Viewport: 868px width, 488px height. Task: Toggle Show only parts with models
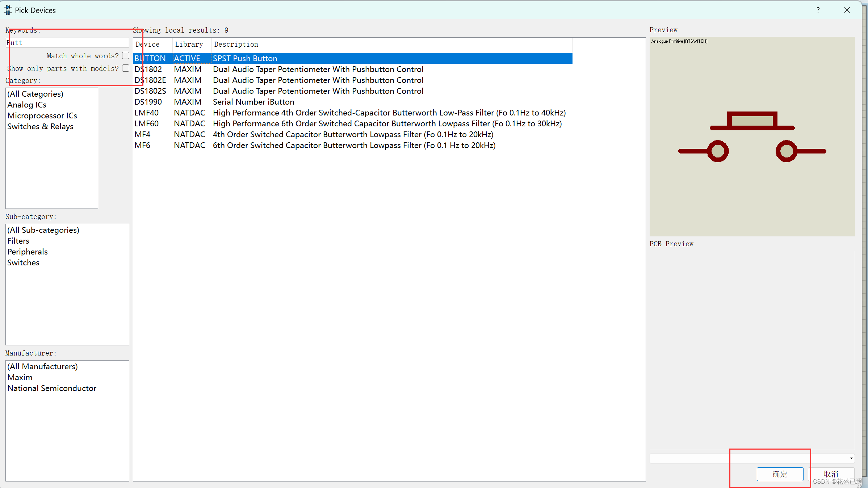[x=126, y=68]
